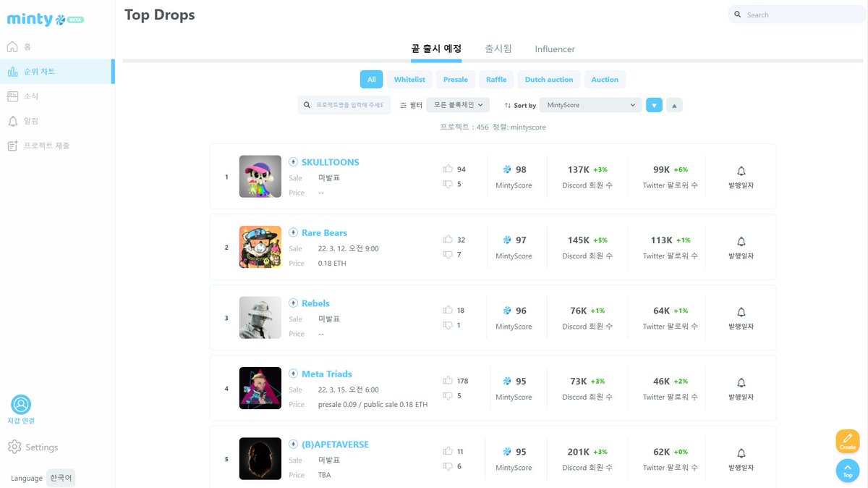Give Rare Bears a thumbs-down vote
868x488 pixels.
448,254
